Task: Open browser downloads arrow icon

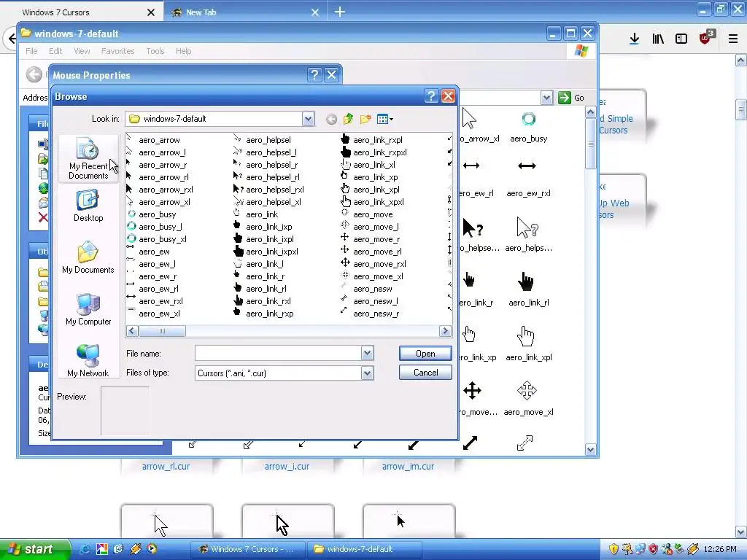Action: [634, 39]
